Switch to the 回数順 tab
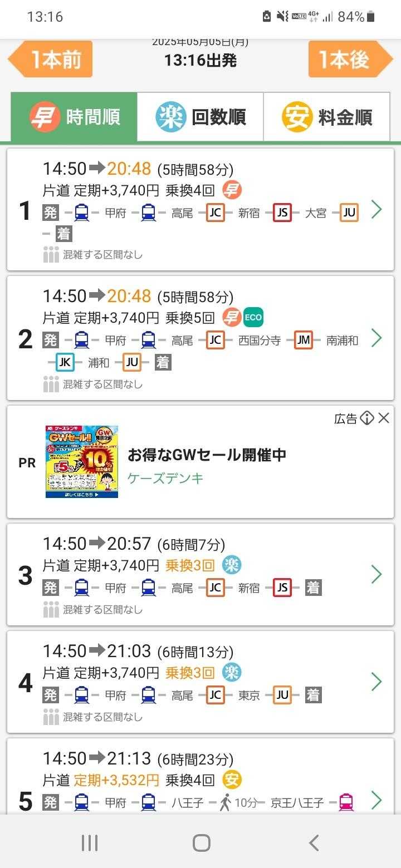 point(200,117)
